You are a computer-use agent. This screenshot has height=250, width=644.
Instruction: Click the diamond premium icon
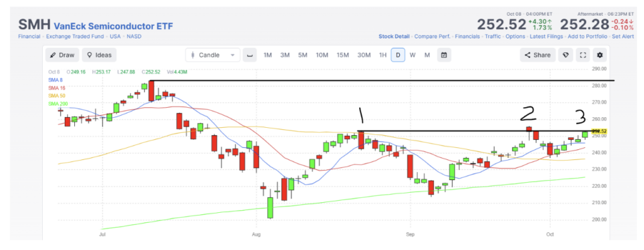click(x=565, y=55)
